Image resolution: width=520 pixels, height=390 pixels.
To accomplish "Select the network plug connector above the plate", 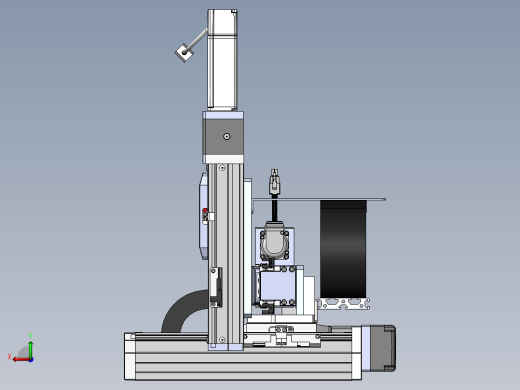I will pos(274,182).
